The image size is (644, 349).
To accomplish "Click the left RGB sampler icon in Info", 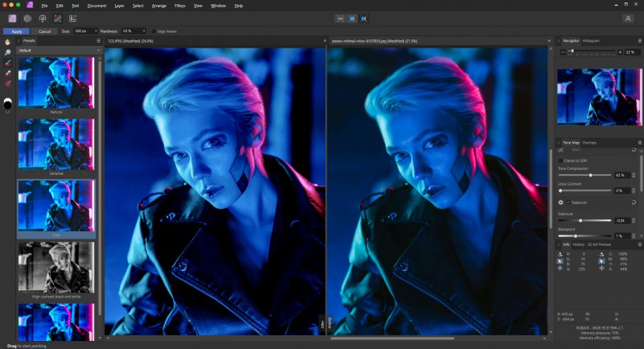I will coord(560,255).
